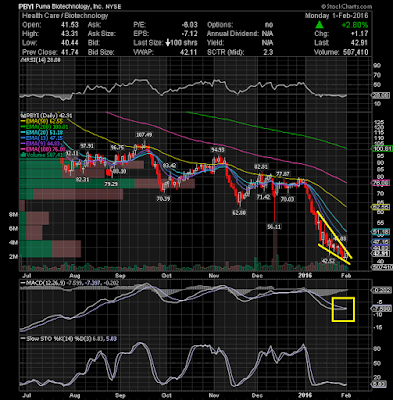This screenshot has width=393, height=400.
Task: Click the 96.75 price label
Action: click(118, 147)
